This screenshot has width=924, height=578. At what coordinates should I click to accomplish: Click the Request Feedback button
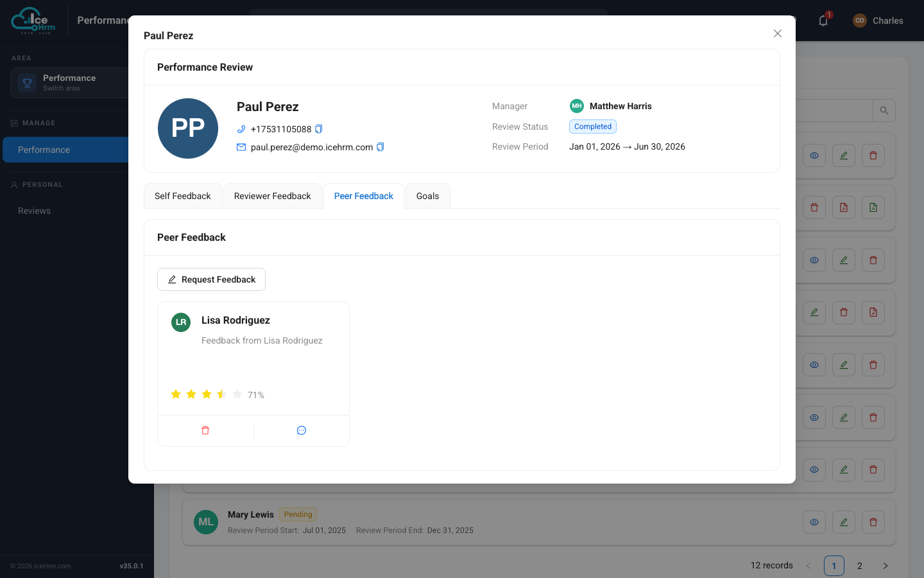[x=211, y=279]
